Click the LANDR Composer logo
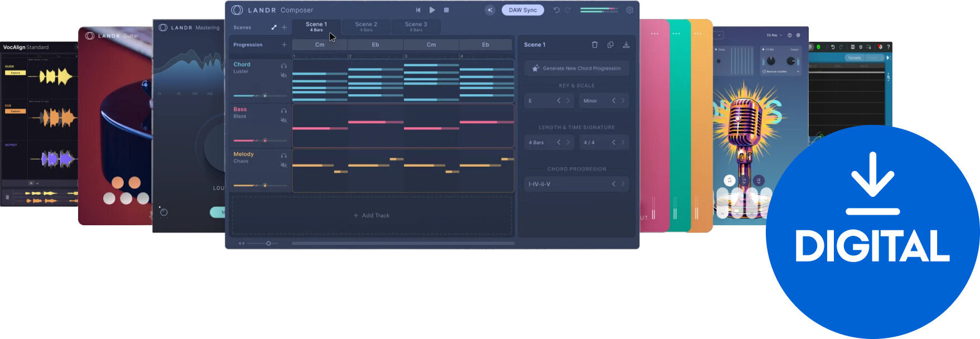 pos(237,10)
